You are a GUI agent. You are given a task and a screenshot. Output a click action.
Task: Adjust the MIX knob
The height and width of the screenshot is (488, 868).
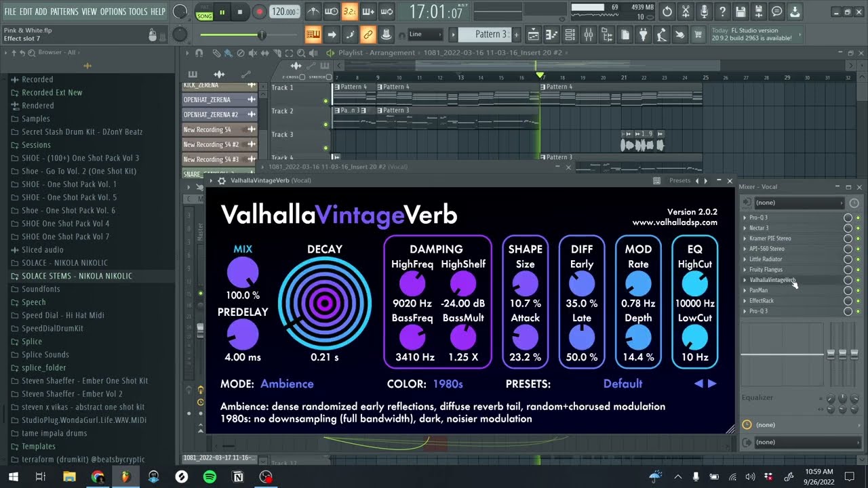pos(242,272)
